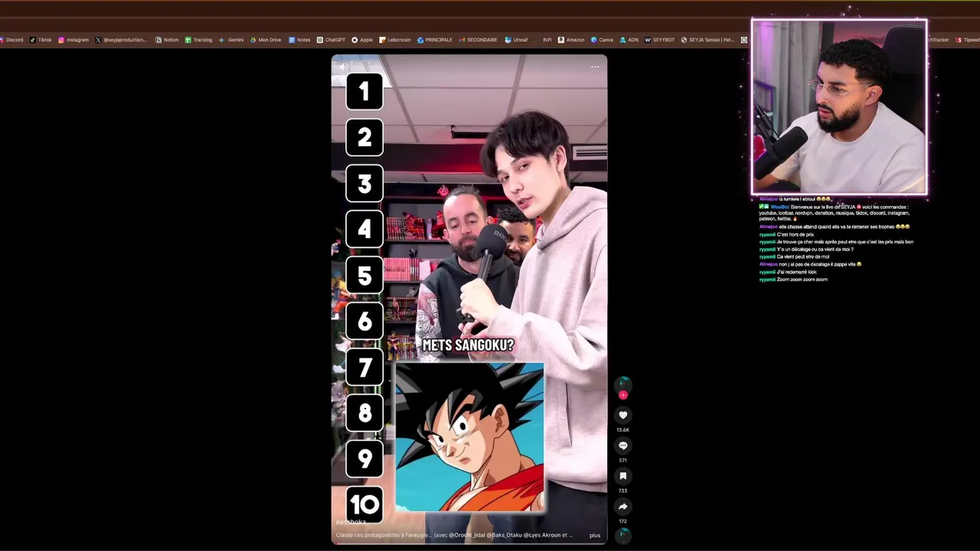Open the sound disc below the share count
Viewport: 980px width, 551px height.
point(623,534)
